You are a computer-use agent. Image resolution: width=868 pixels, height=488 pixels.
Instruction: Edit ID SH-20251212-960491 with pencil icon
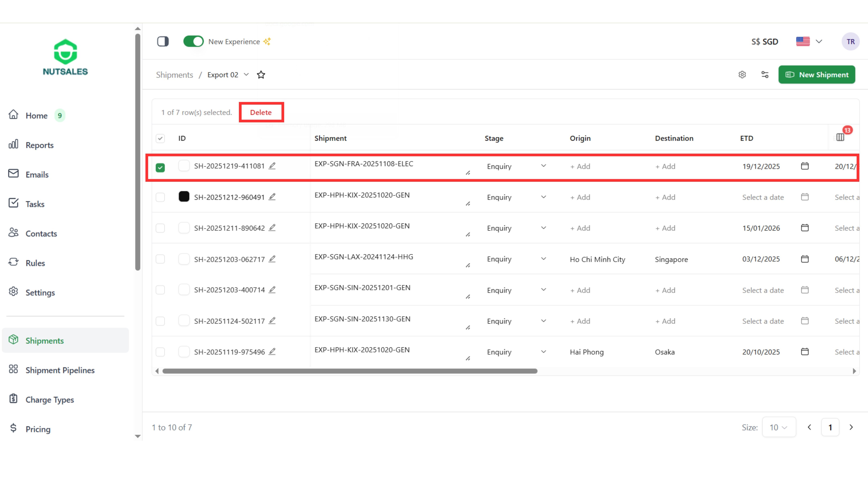tap(272, 197)
